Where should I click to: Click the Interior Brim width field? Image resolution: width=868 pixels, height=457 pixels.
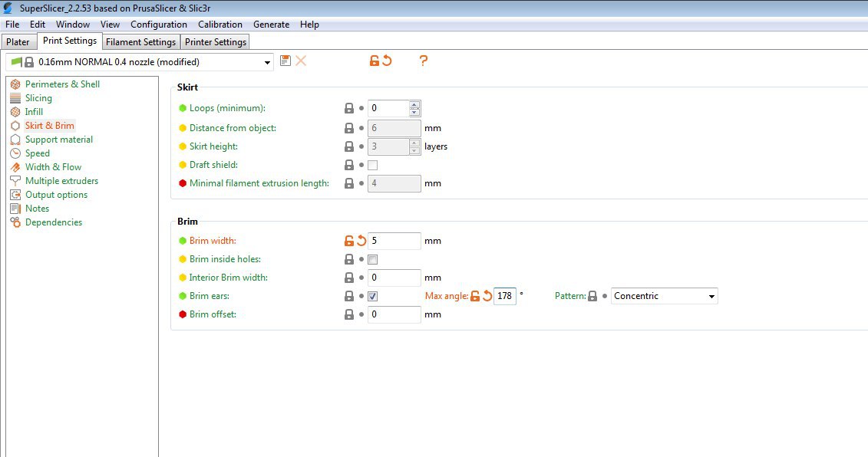click(394, 278)
